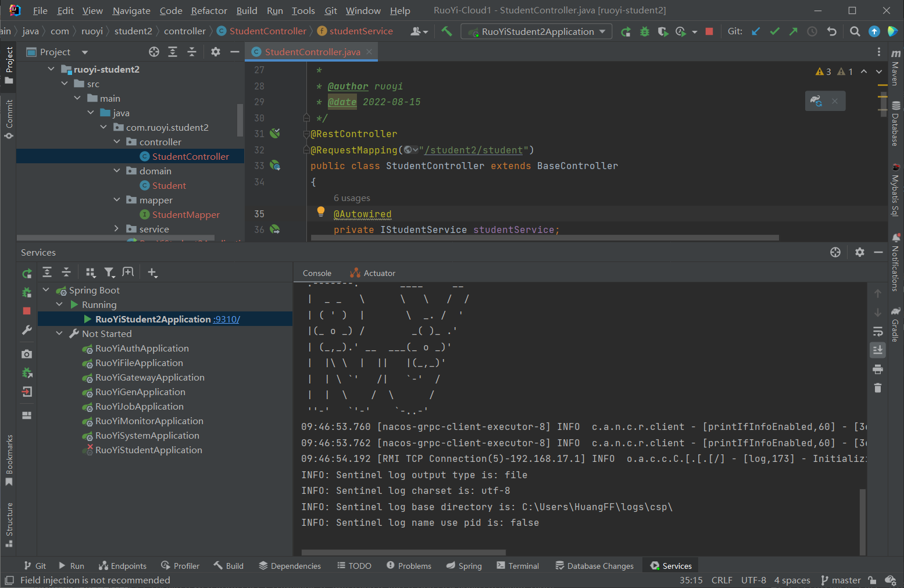This screenshot has width=904, height=588.
Task: Select StudentController.java editor tab
Action: click(312, 52)
